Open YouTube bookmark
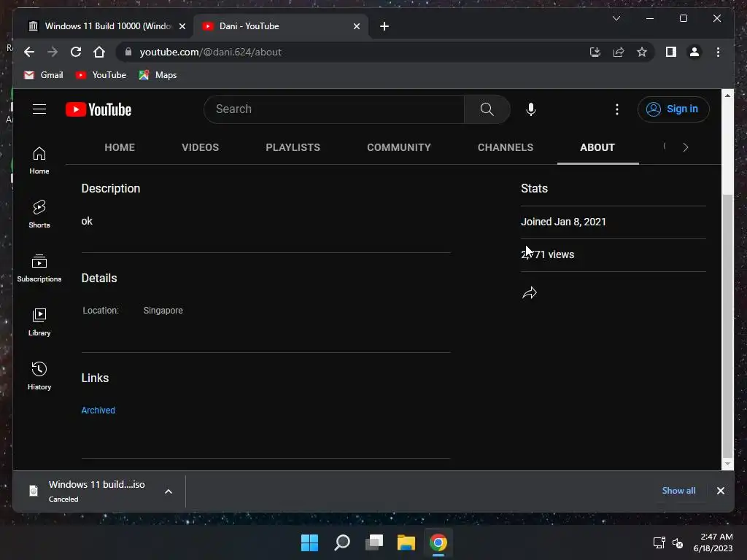747x560 pixels. click(x=101, y=75)
